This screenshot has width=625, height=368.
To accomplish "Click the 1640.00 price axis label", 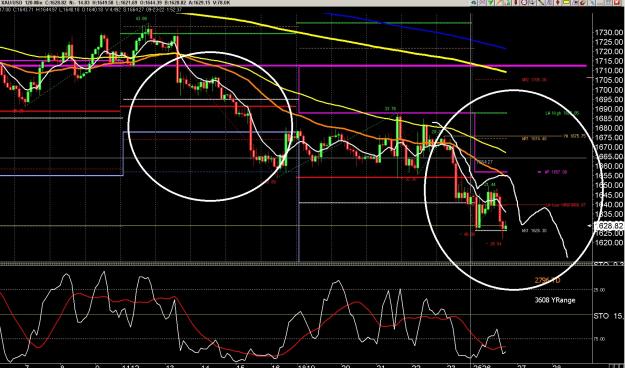I will click(608, 205).
